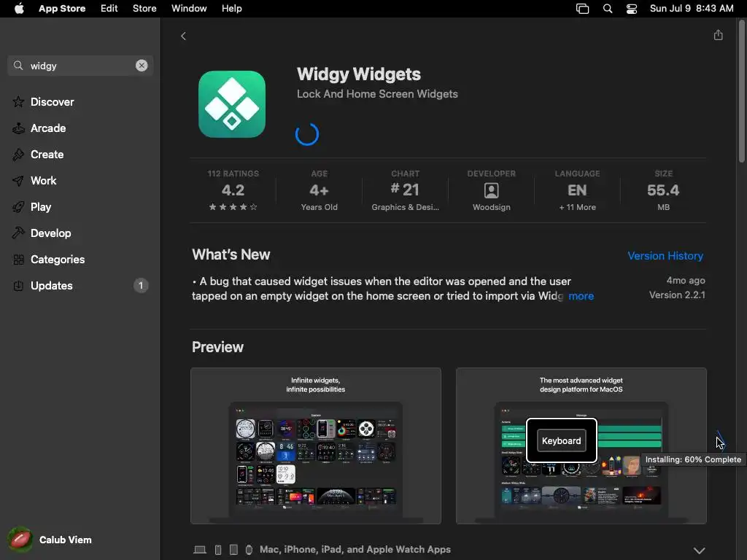Expand What's New text with more
The image size is (747, 560).
(x=581, y=296)
